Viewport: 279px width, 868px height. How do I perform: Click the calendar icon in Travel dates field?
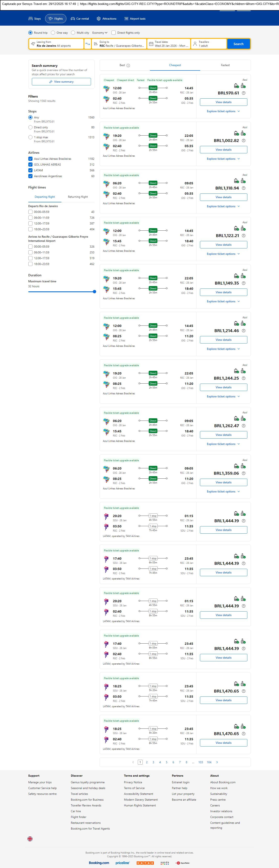pos(151,44)
